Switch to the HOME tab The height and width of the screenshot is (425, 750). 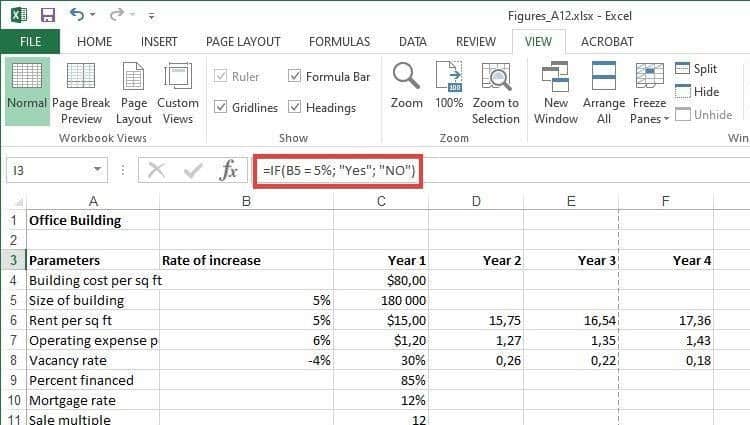pyautogui.click(x=95, y=42)
